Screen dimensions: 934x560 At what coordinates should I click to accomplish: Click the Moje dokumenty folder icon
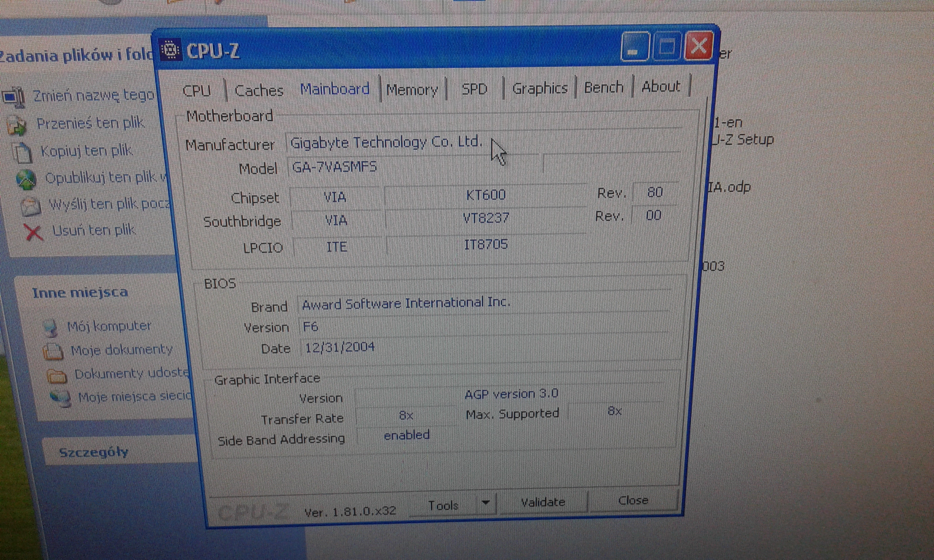(53, 351)
